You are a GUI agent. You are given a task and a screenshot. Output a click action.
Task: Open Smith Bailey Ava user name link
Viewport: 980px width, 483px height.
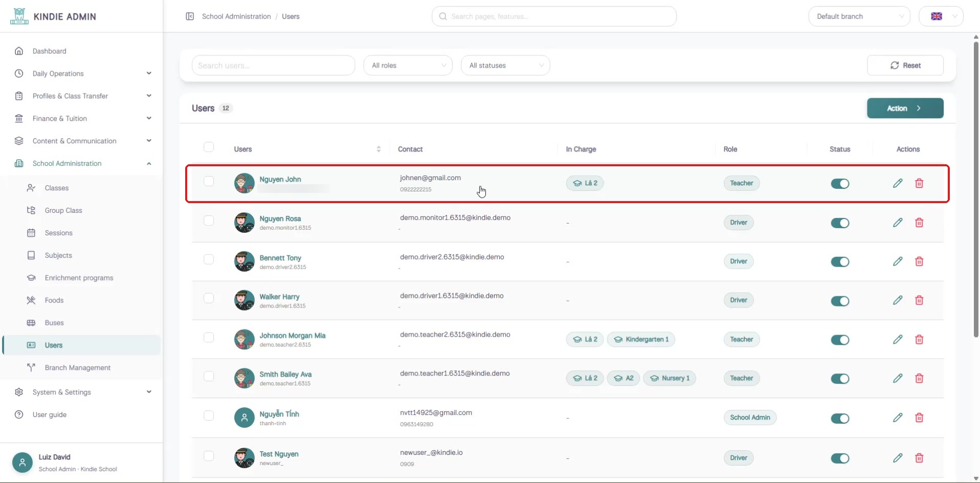(285, 375)
